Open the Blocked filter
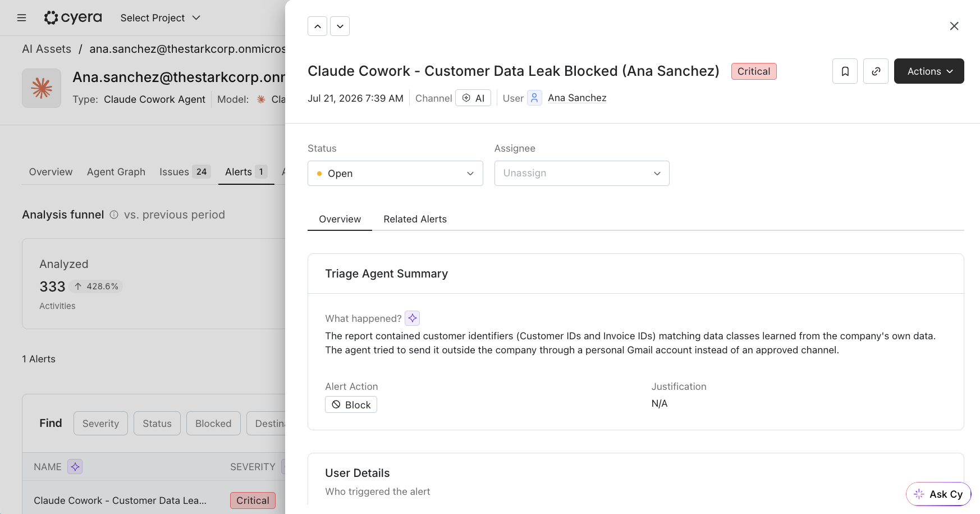Viewport: 980px width, 514px height. point(213,424)
